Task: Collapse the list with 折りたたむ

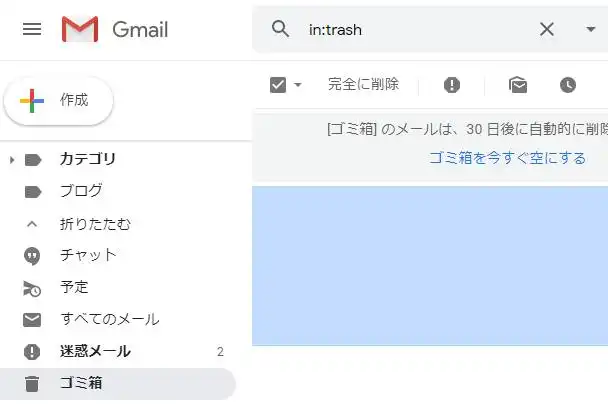Action: click(x=95, y=224)
